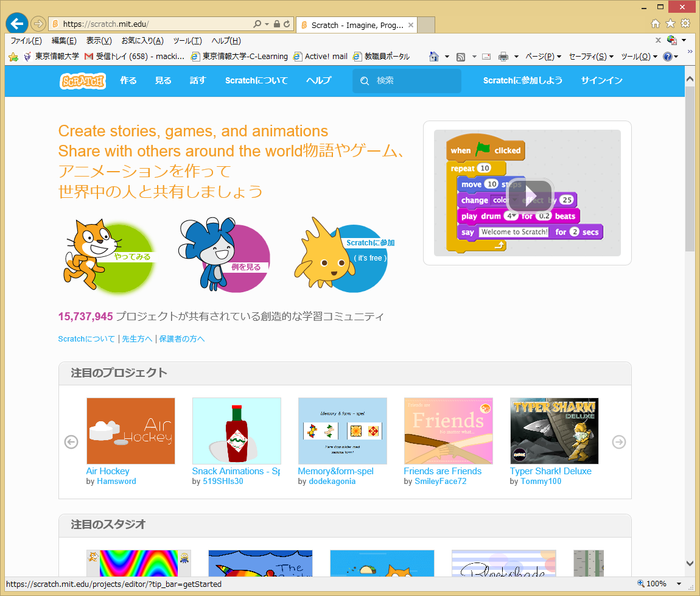Open the セーフティ(S) dropdown menu
Image resolution: width=700 pixels, height=596 pixels.
[x=591, y=57]
